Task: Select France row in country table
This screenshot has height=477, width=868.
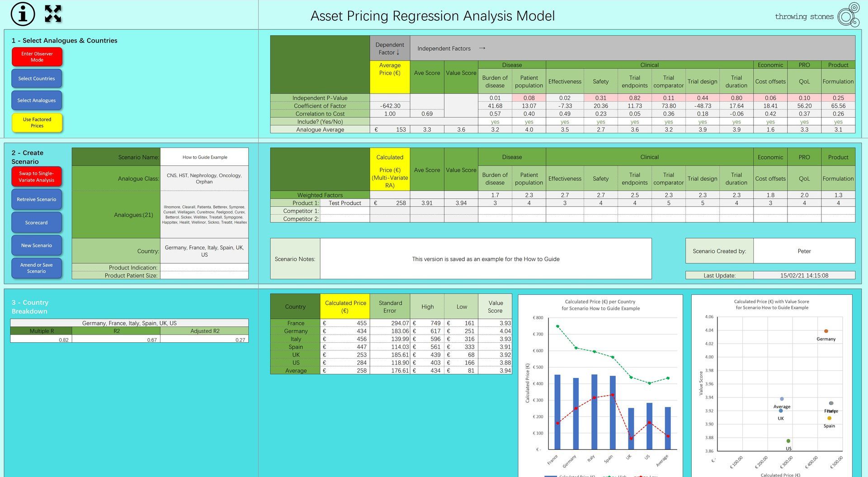Action: (391, 323)
